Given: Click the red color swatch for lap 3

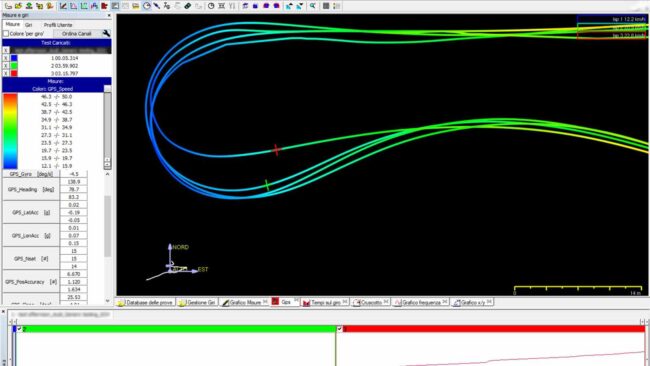Looking at the screenshot, I should (x=14, y=73).
